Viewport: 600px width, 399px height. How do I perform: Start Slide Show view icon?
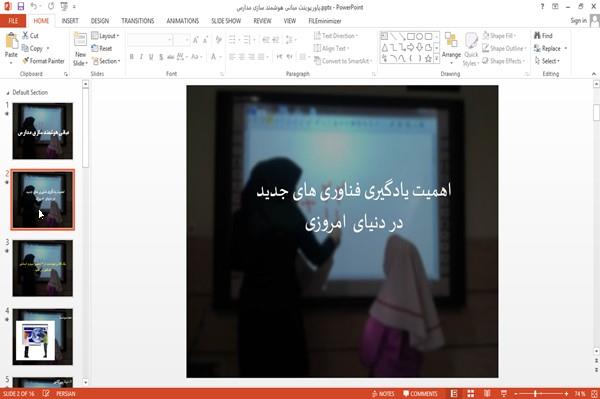[504, 394]
